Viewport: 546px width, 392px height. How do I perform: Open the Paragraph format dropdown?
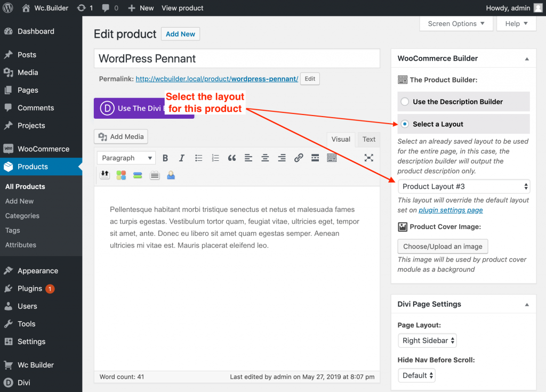tap(127, 158)
